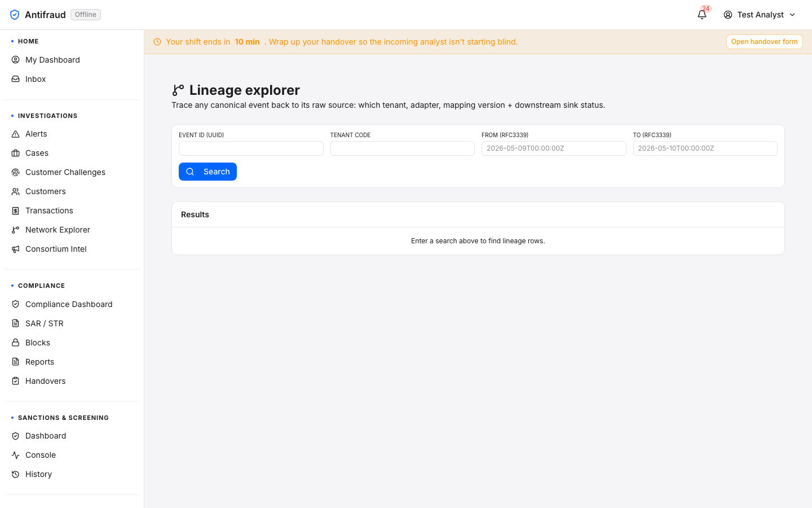Click the user avatar icon beside Test Analyst
The image size is (812, 508).
click(728, 15)
